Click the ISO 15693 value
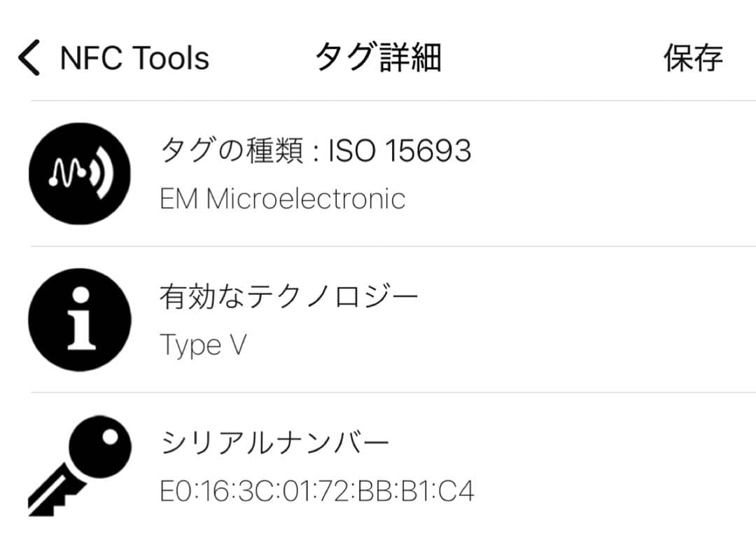Screen dimensions: 756x533 click(400, 151)
